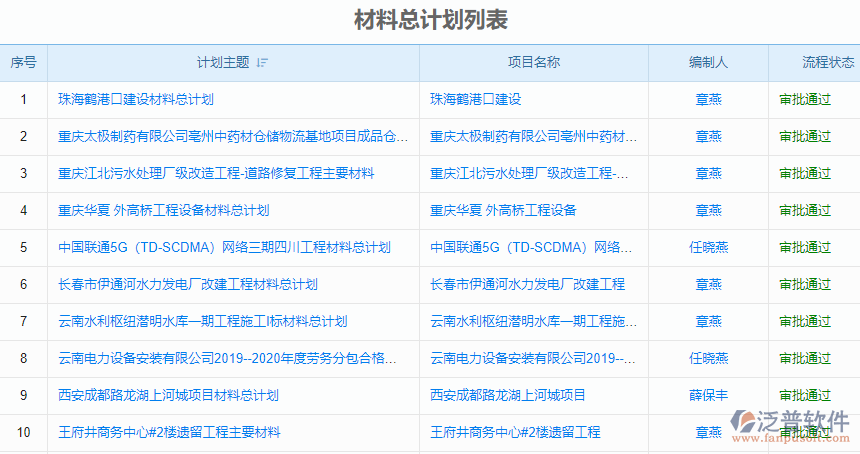Open plan 云南水利枢纽潜明水库一期工程施工I标材料总计划
The image size is (860, 454).
tap(202, 321)
